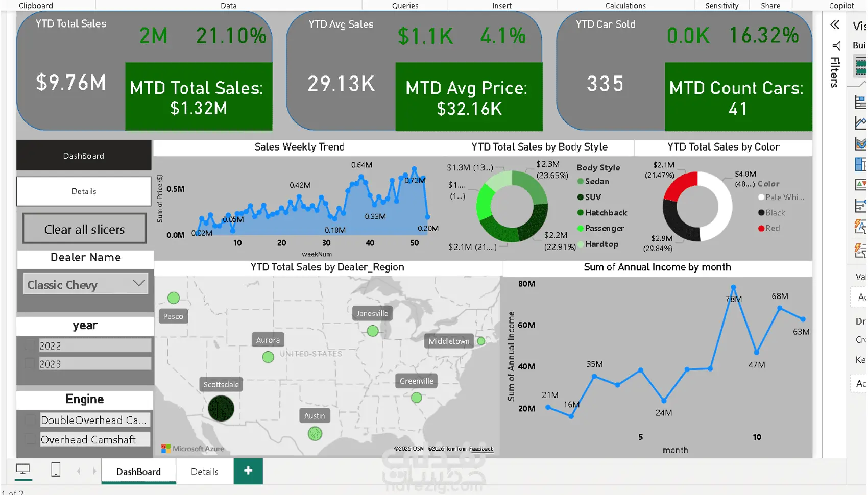This screenshot has width=868, height=495.
Task: Expand the Filters pane
Action: [x=834, y=72]
